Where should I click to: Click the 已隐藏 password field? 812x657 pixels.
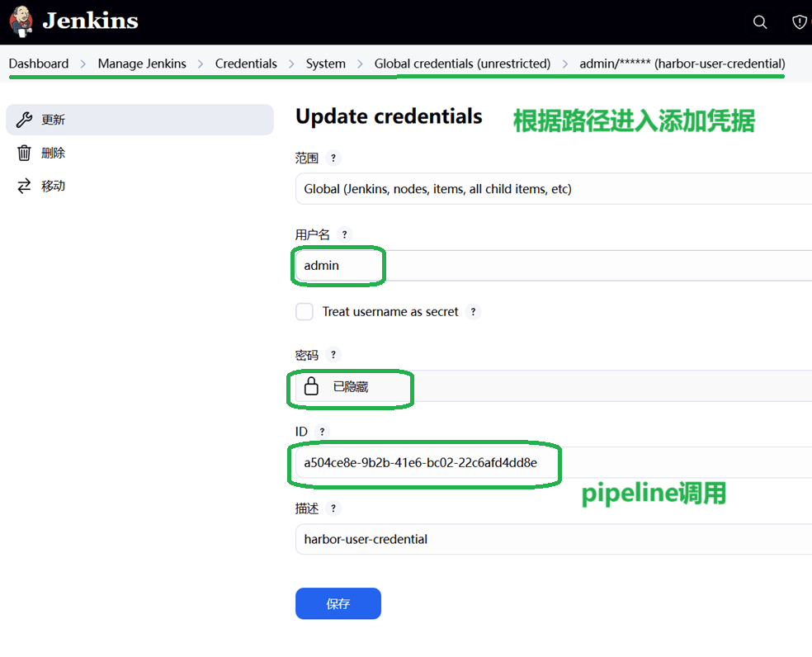(x=554, y=386)
